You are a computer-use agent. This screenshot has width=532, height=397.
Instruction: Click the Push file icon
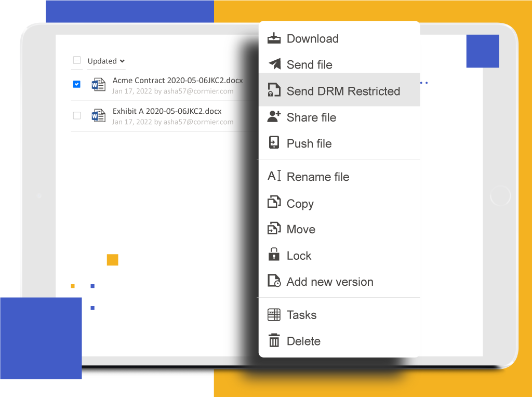click(x=274, y=143)
